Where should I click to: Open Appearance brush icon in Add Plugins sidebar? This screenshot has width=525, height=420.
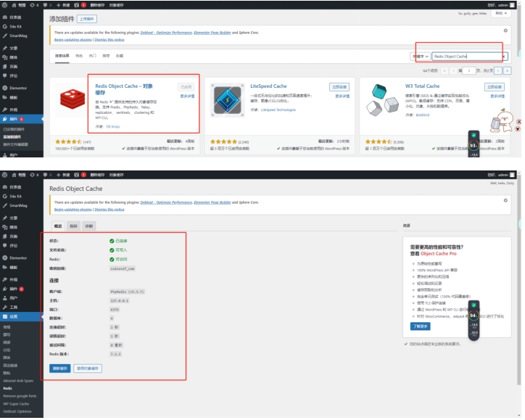pyautogui.click(x=4, y=110)
